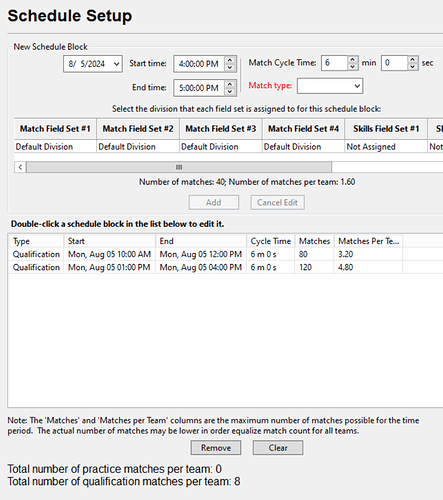This screenshot has height=500, width=443.
Task: Decrease the End time with down arrow
Action: tap(230, 91)
